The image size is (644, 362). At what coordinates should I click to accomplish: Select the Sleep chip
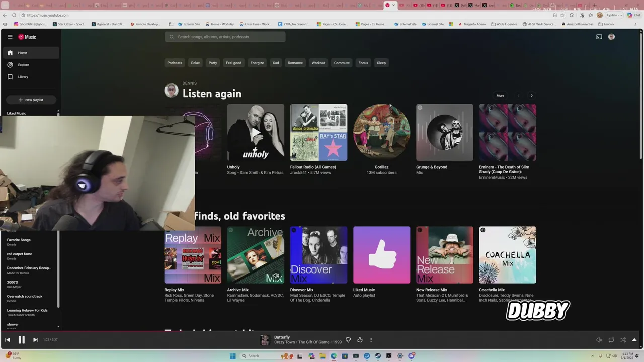pyautogui.click(x=381, y=63)
